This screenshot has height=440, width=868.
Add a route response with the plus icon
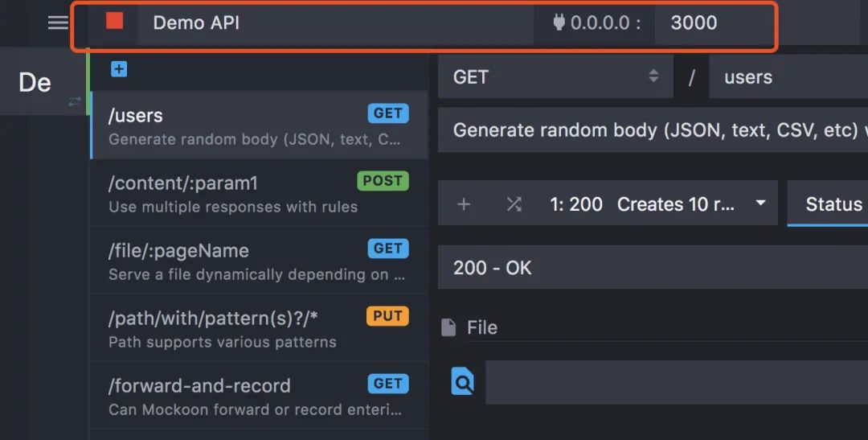(464, 204)
